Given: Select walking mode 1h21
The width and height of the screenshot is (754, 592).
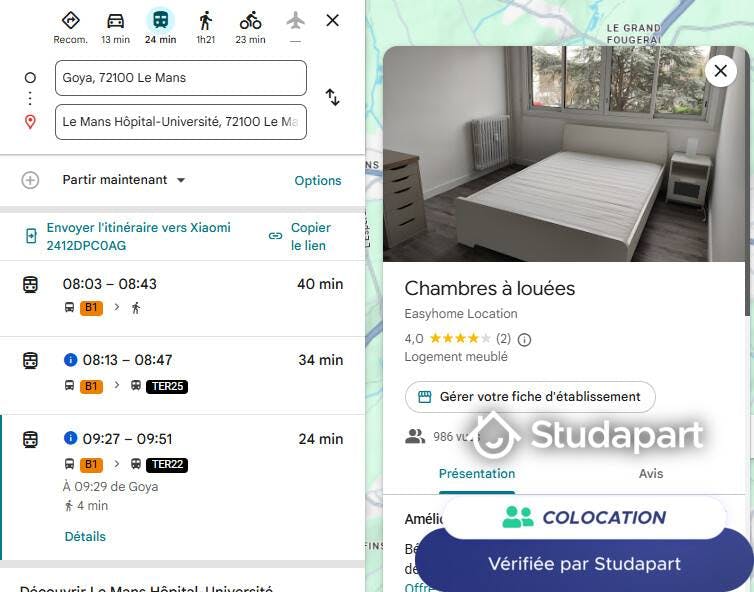Looking at the screenshot, I should coord(205,27).
